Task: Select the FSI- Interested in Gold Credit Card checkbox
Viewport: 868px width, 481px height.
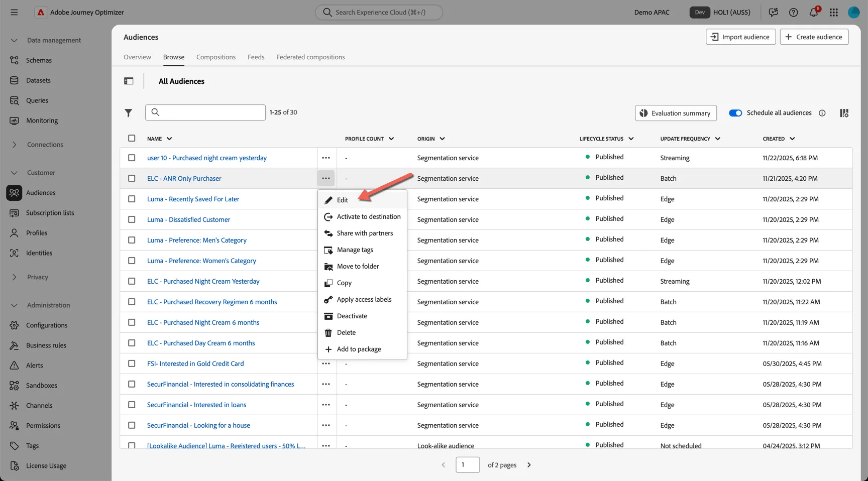Action: tap(132, 364)
